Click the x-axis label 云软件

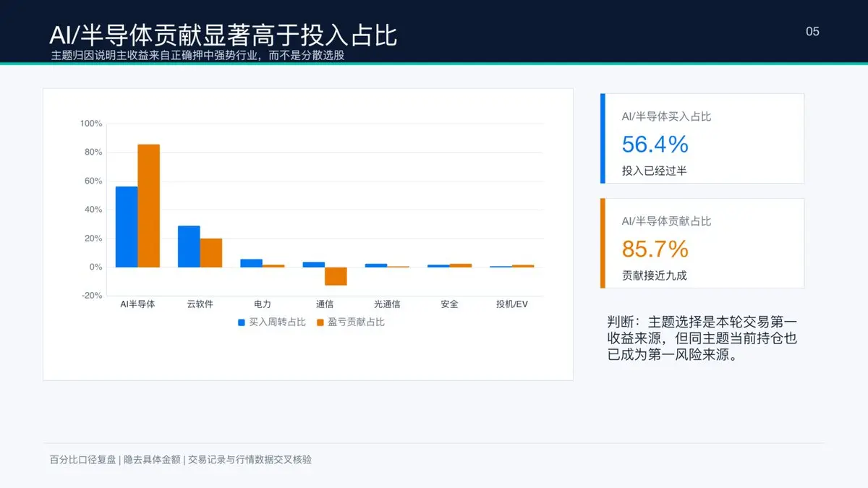point(200,304)
